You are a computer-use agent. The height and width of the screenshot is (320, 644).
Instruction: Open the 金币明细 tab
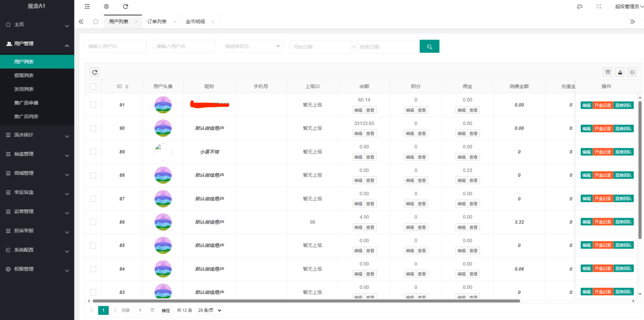click(195, 21)
